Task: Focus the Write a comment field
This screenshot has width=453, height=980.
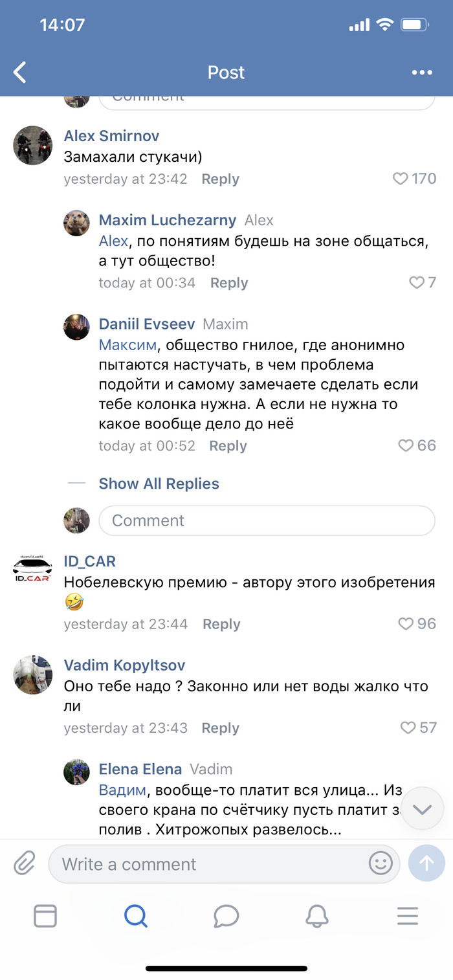Action: pos(214,864)
